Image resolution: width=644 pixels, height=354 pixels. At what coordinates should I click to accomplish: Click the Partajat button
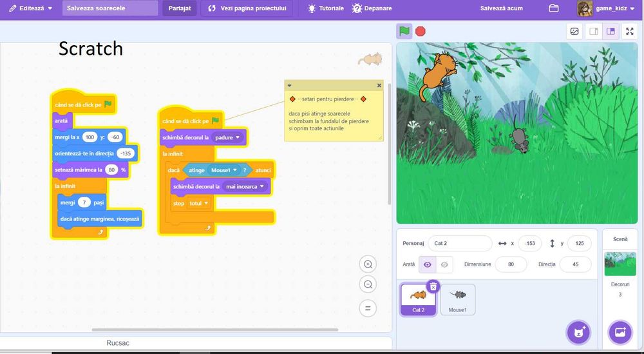[x=180, y=8]
